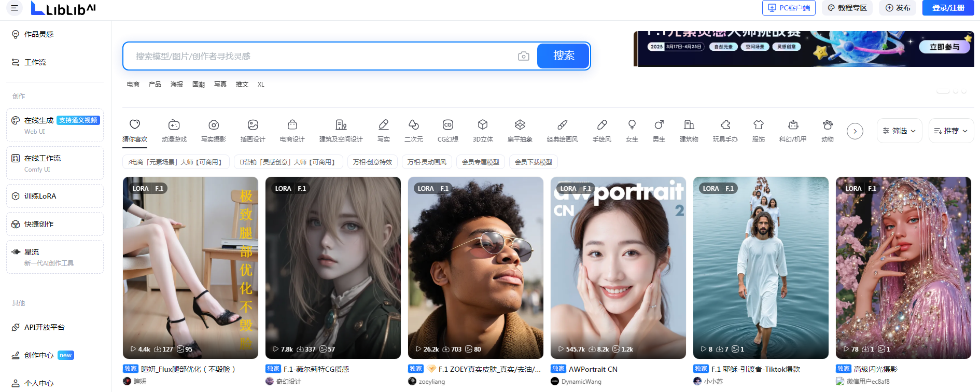Toggle the hamburger sidebar menu
The width and height of the screenshot is (980, 392).
click(x=15, y=8)
